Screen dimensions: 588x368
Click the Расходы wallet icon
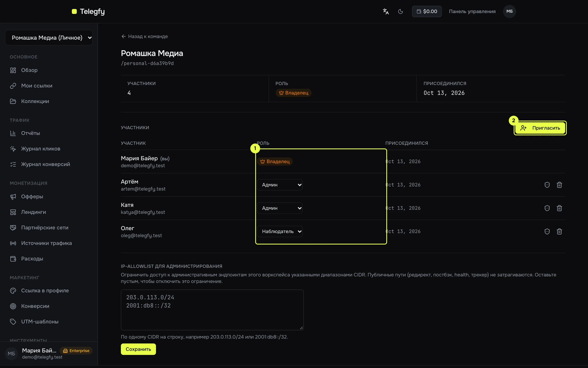(13, 259)
